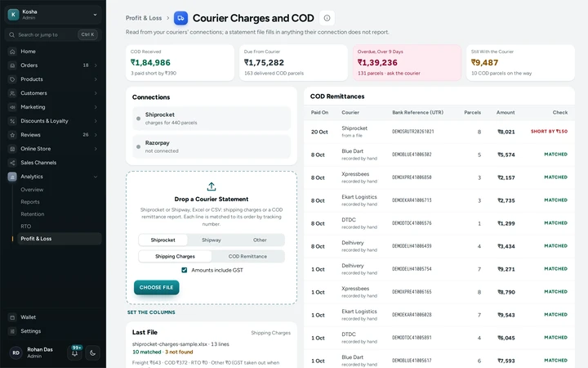Open Analytics Reports page

point(30,202)
